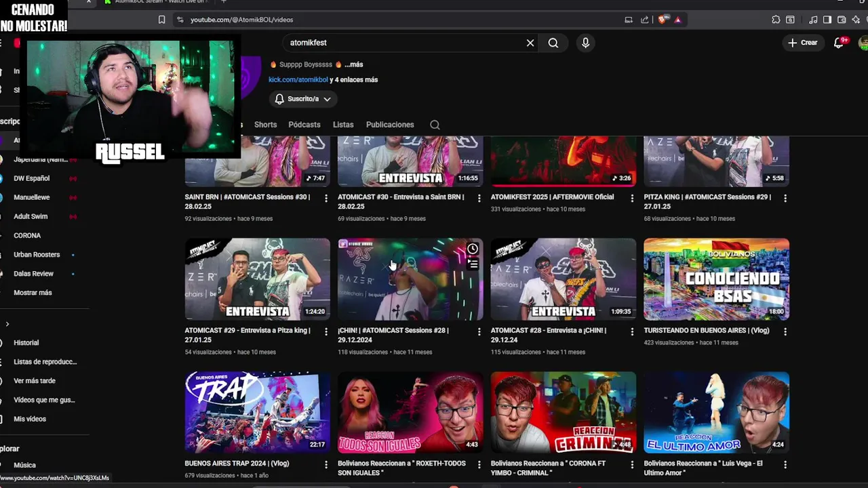Open options menu for ROXETH-TODOS SON IGUALES reaction

[479, 465]
